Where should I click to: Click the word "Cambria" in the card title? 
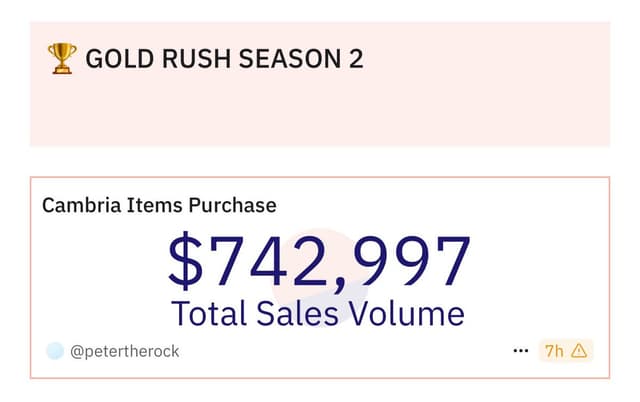82,205
